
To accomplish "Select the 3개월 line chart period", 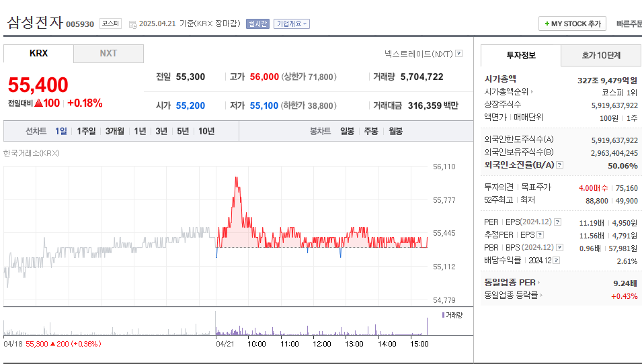I will tap(115, 131).
